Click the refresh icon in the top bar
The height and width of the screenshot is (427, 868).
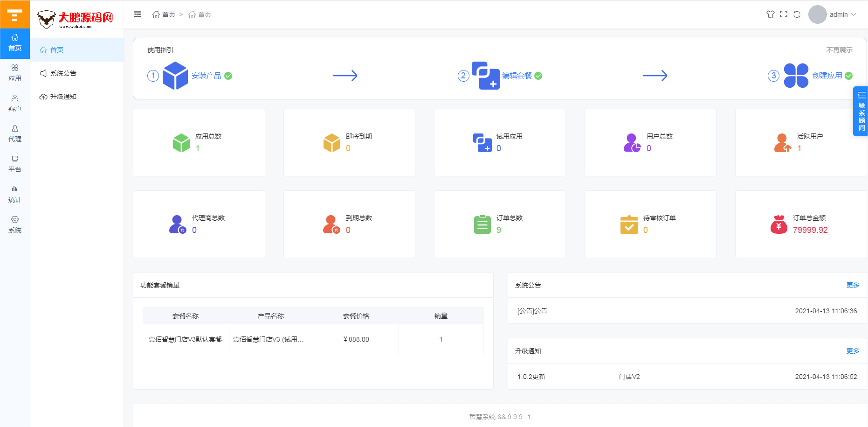tap(797, 14)
